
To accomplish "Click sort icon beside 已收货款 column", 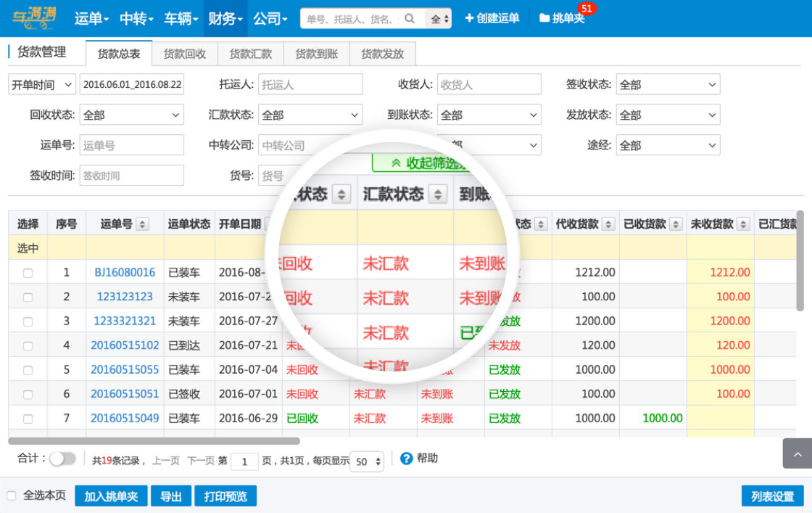I will point(676,224).
